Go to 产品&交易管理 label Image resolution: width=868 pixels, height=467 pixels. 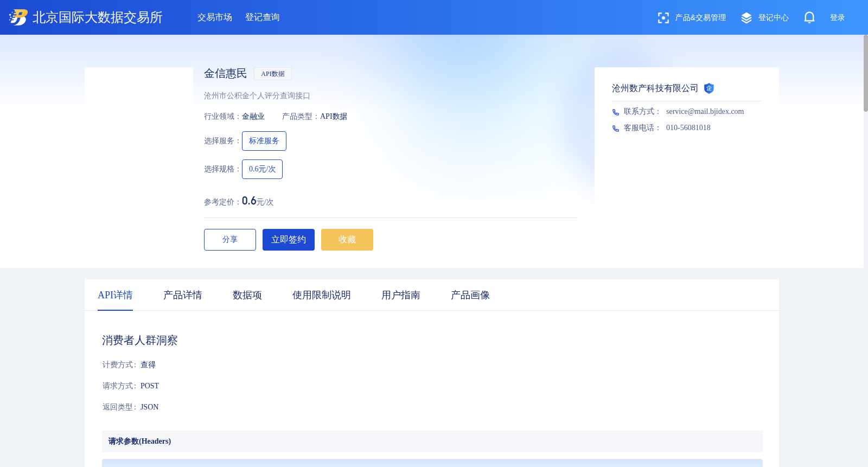pyautogui.click(x=700, y=18)
